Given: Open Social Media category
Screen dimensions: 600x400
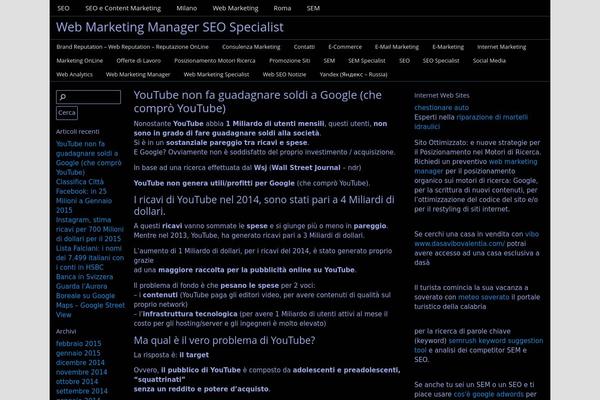Looking at the screenshot, I should (x=489, y=61).
